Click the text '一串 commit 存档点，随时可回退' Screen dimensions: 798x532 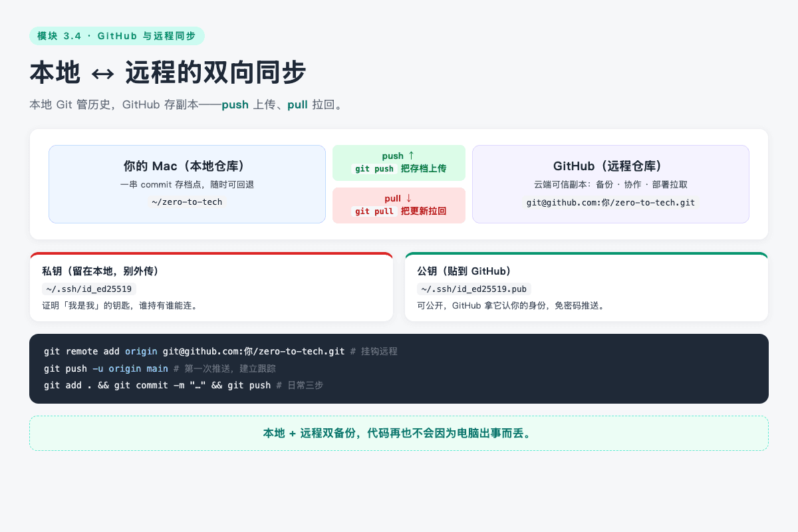187,184
